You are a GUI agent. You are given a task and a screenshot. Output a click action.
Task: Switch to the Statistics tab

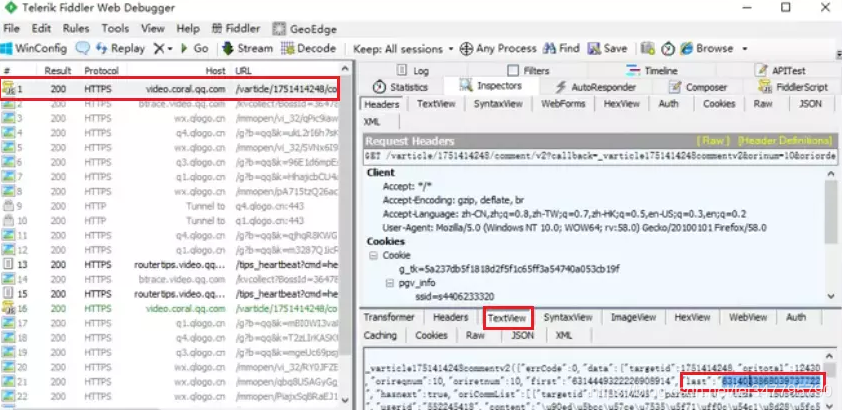pyautogui.click(x=401, y=87)
